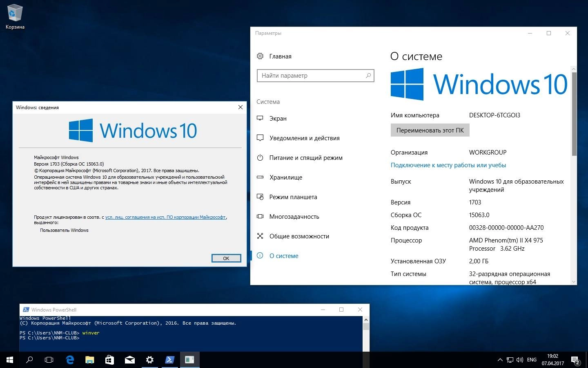Open Task View on the taskbar

pyautogui.click(x=49, y=360)
